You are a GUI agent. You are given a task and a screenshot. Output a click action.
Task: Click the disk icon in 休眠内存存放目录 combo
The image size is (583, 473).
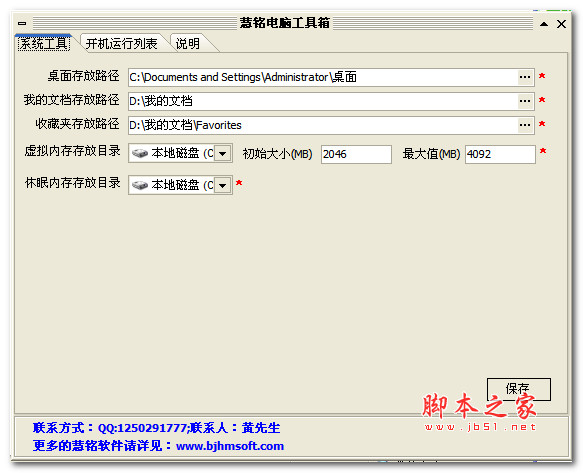point(140,185)
